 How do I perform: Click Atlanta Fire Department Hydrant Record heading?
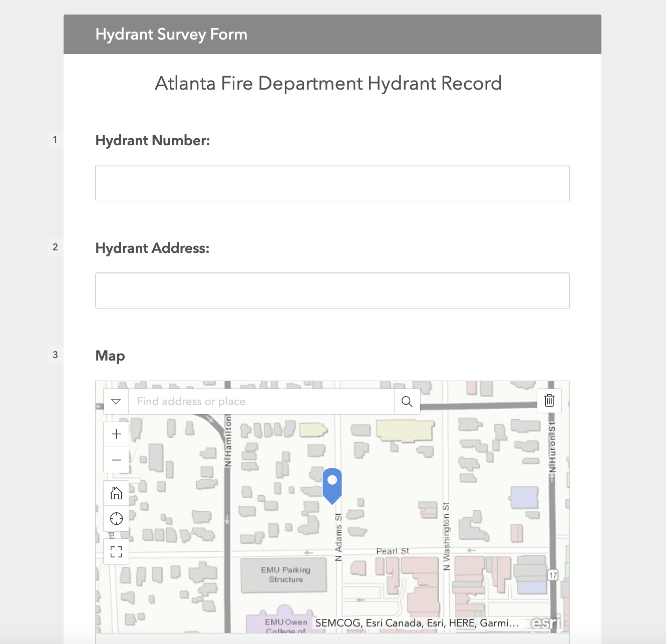pos(328,83)
